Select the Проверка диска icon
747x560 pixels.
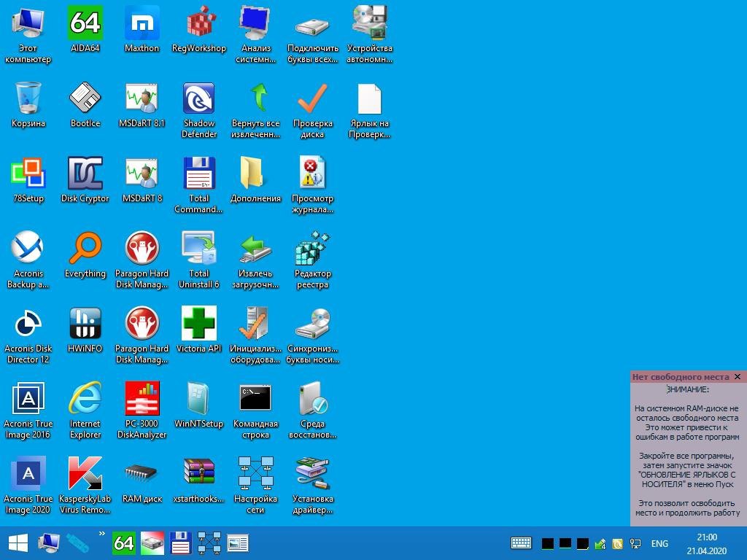tap(312, 110)
